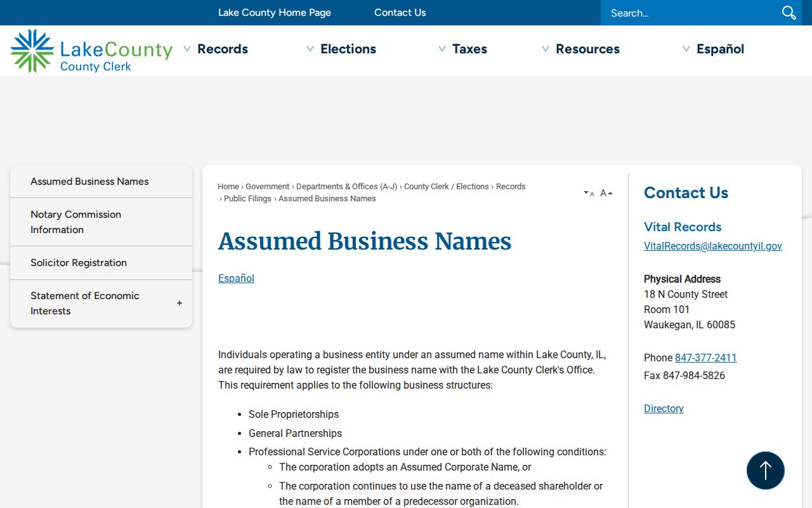812x508 pixels.
Task: Call phone number 847-377-2411
Action: coord(706,358)
